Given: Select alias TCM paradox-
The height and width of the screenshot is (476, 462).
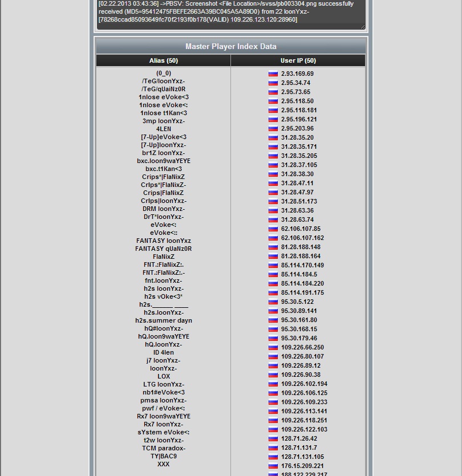Looking at the screenshot, I should click(164, 448).
